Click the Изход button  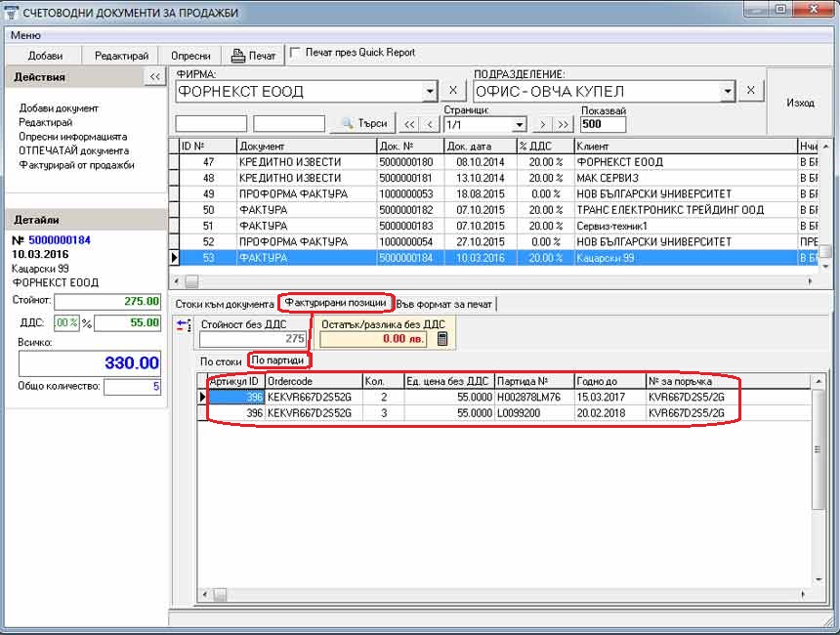(x=800, y=103)
